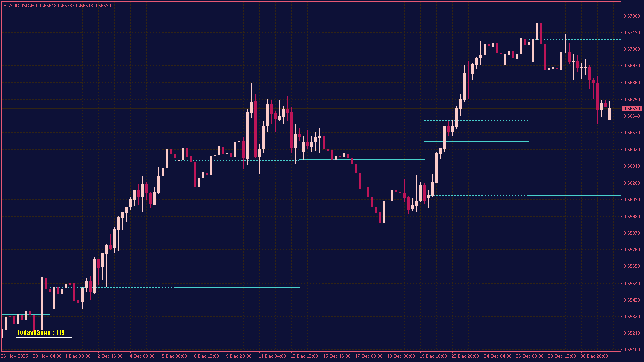644x362 pixels.
Task: Click the solid cyan line ending near 19 Dec
Action: coord(475,142)
